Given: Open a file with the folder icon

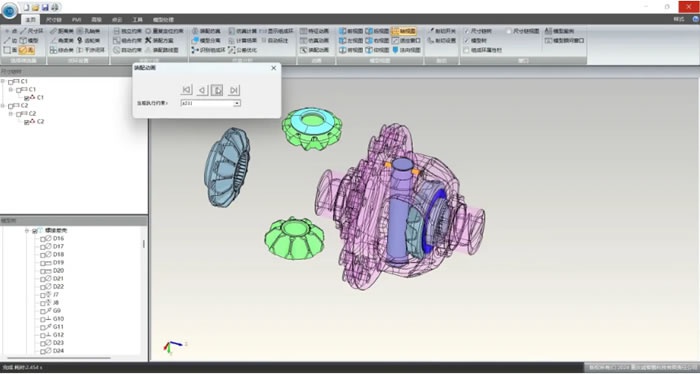Looking at the screenshot, I should pos(36,7).
